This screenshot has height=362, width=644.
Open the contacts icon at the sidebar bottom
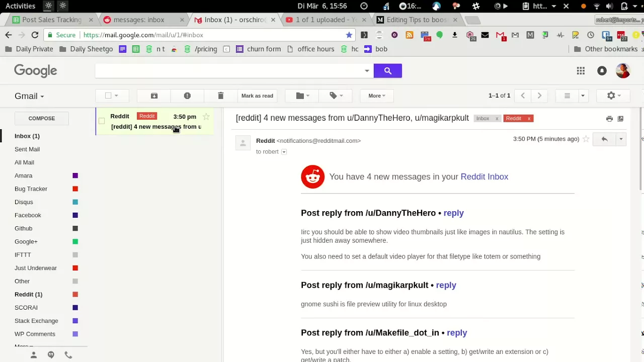34,355
